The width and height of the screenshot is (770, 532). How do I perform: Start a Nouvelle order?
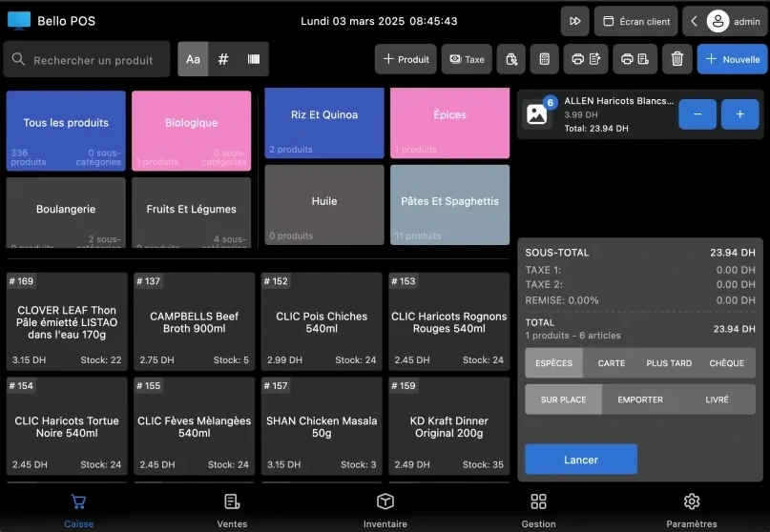(732, 59)
